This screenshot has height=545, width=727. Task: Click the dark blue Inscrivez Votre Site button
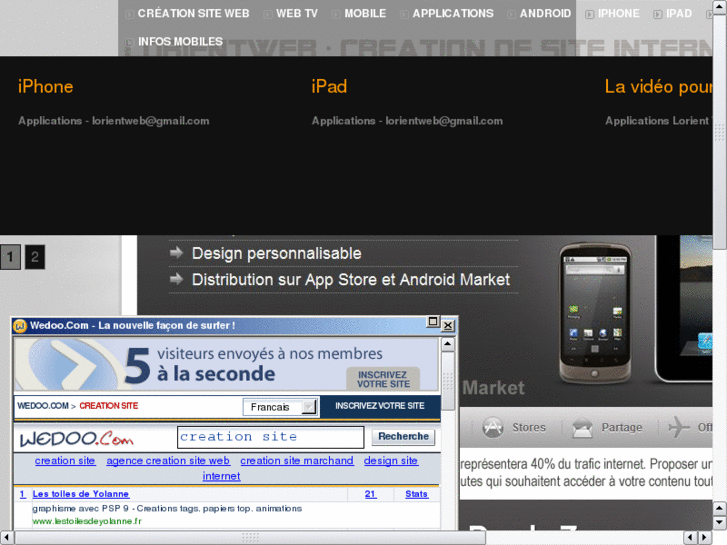pyautogui.click(x=380, y=406)
